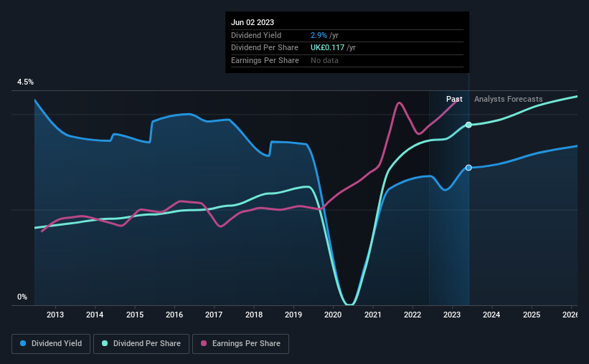Click the 2014 x-axis label
The width and height of the screenshot is (589, 364).
(x=95, y=315)
